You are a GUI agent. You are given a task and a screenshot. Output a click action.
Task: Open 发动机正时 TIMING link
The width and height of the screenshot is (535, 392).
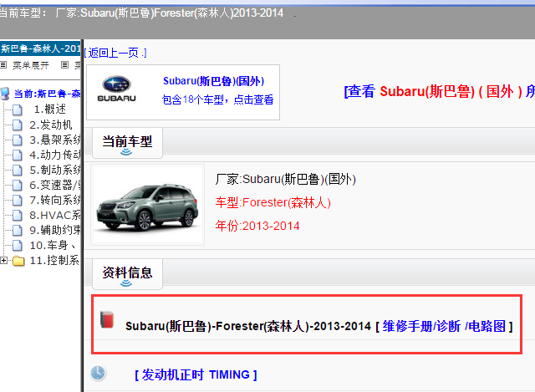196,374
